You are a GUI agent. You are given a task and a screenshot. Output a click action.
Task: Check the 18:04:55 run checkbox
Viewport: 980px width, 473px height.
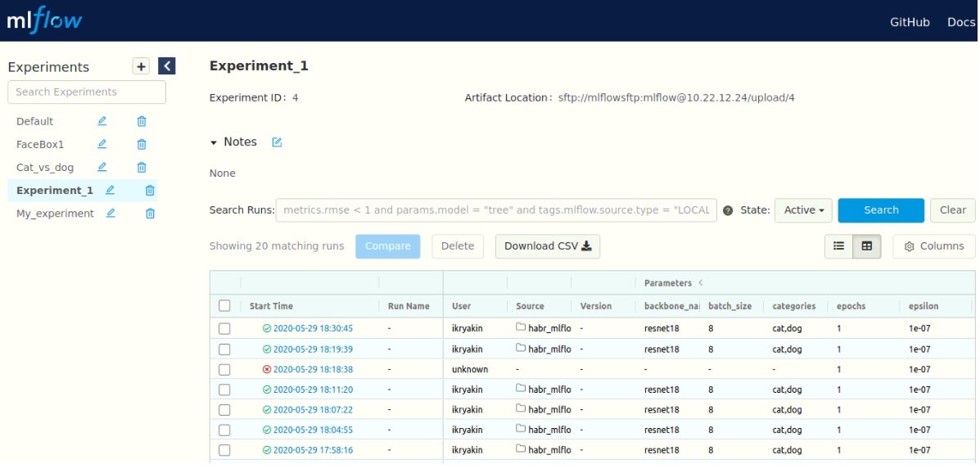[x=224, y=430]
